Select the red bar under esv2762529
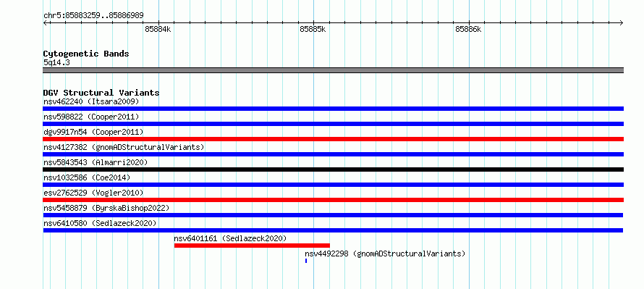Screen dimensions: 644x289 [x=333, y=200]
